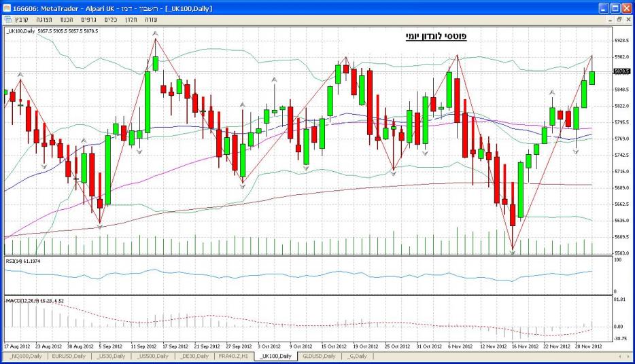
Task: Click the MetaTrader app icon in title bar
Action: (7, 7)
